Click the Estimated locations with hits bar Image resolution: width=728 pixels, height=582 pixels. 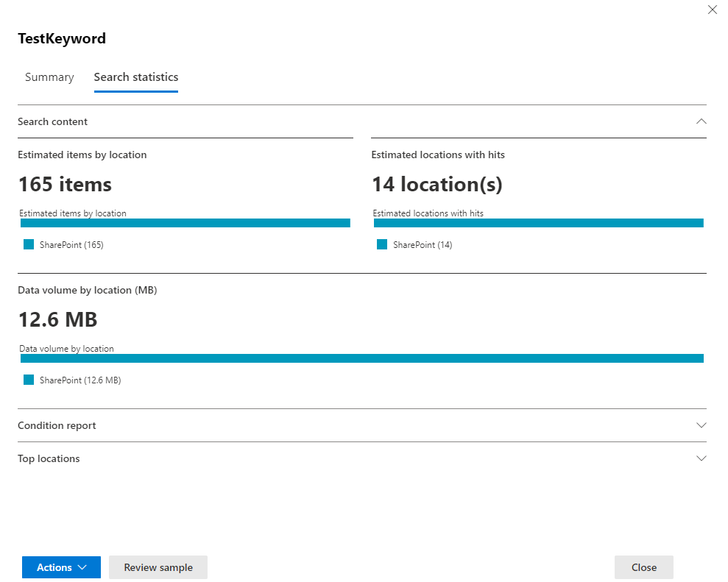click(x=538, y=223)
